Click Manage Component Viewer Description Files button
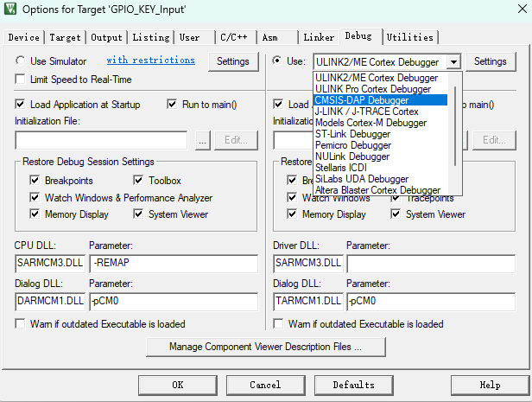The width and height of the screenshot is (532, 402). click(265, 347)
